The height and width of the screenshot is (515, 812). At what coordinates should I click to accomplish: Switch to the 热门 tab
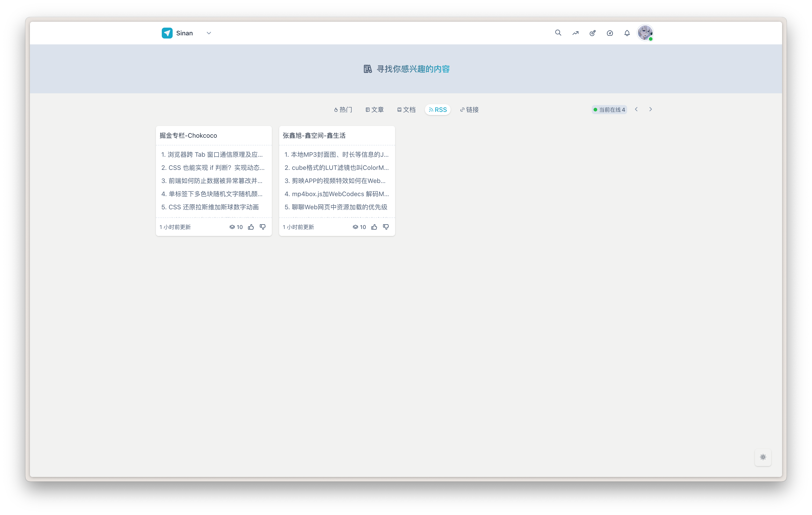[343, 110]
